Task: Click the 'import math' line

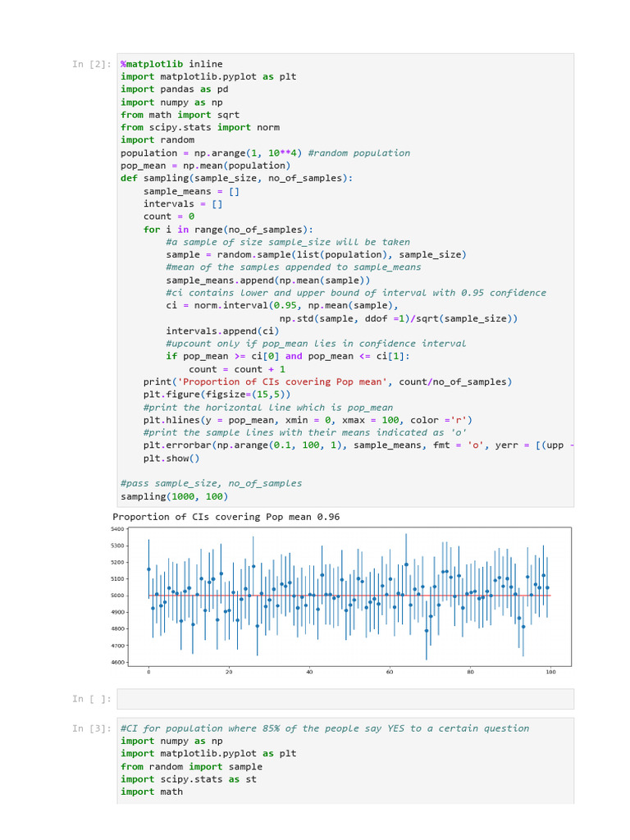Action: click(x=152, y=792)
